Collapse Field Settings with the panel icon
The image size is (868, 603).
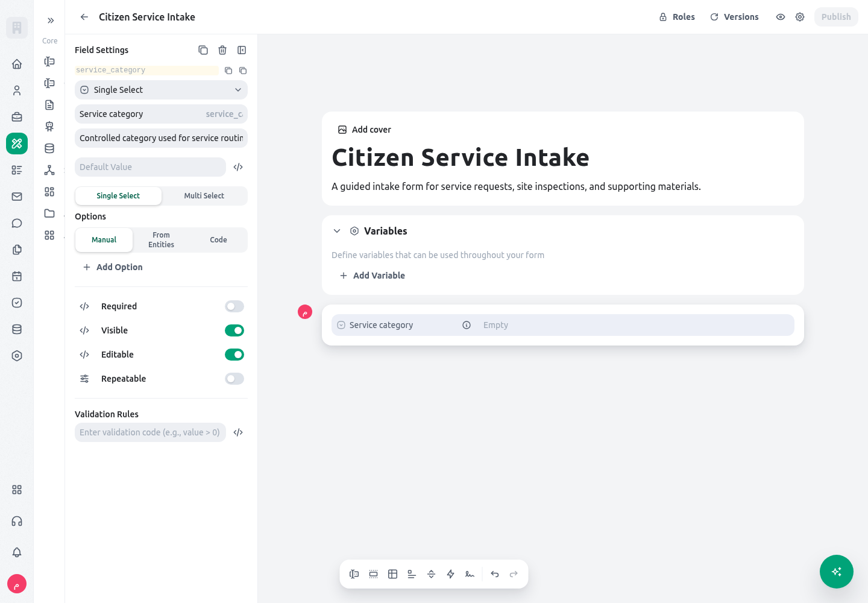point(242,50)
